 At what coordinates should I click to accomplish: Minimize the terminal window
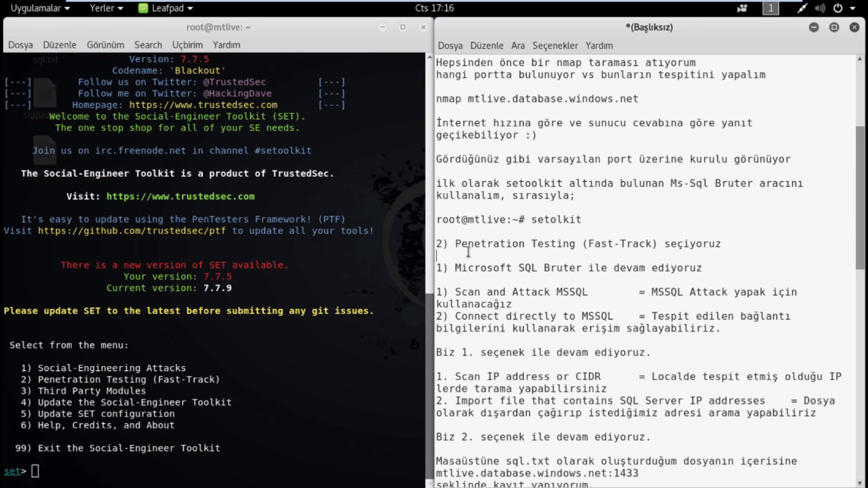[x=383, y=27]
